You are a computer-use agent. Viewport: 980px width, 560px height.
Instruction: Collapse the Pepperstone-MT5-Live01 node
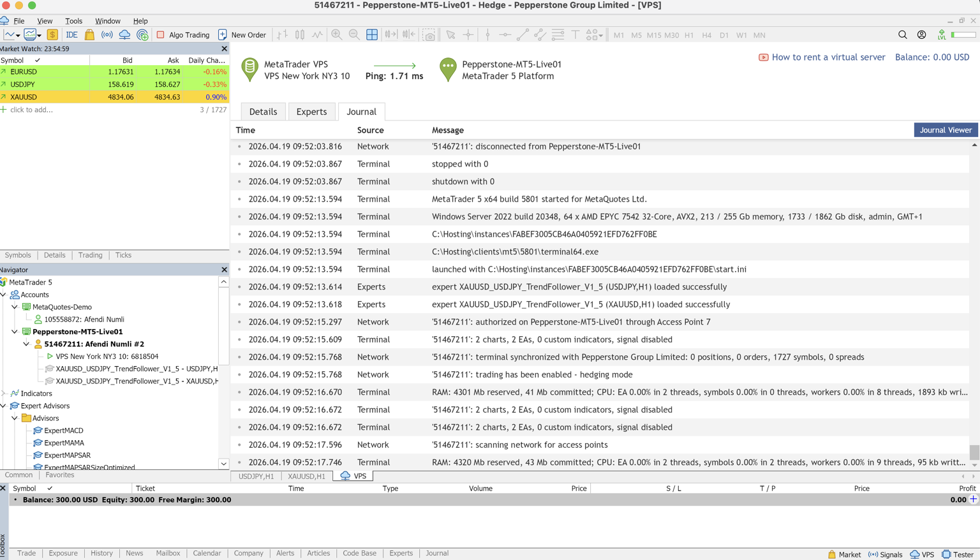tap(15, 332)
